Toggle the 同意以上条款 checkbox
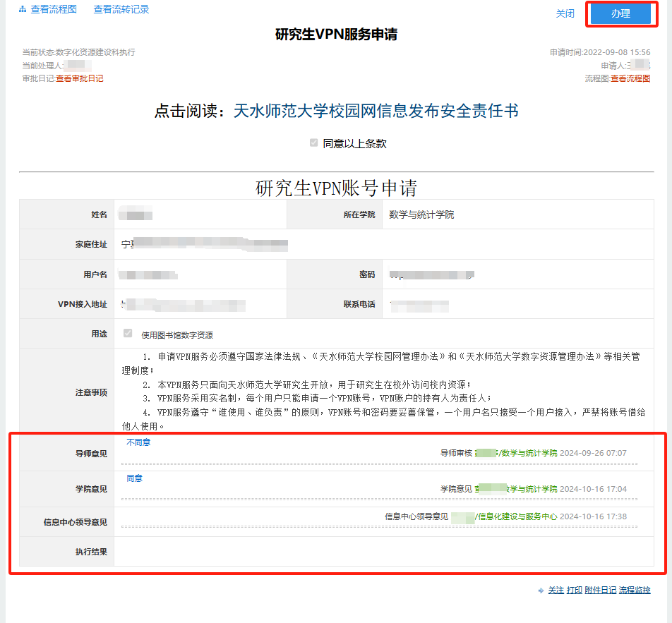This screenshot has width=672, height=623. [313, 143]
